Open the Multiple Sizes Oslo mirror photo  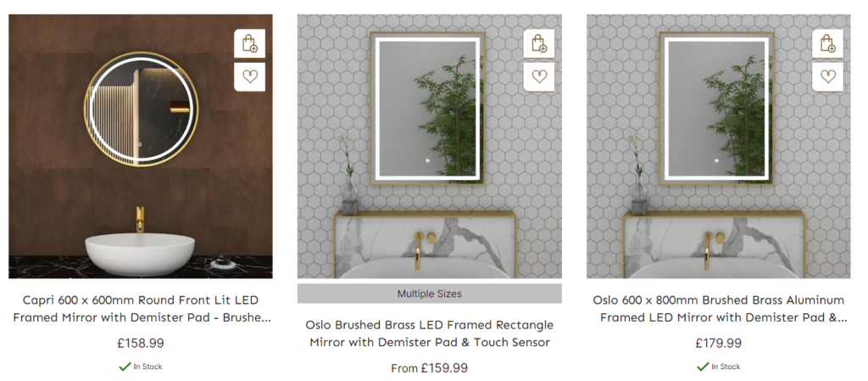click(430, 146)
